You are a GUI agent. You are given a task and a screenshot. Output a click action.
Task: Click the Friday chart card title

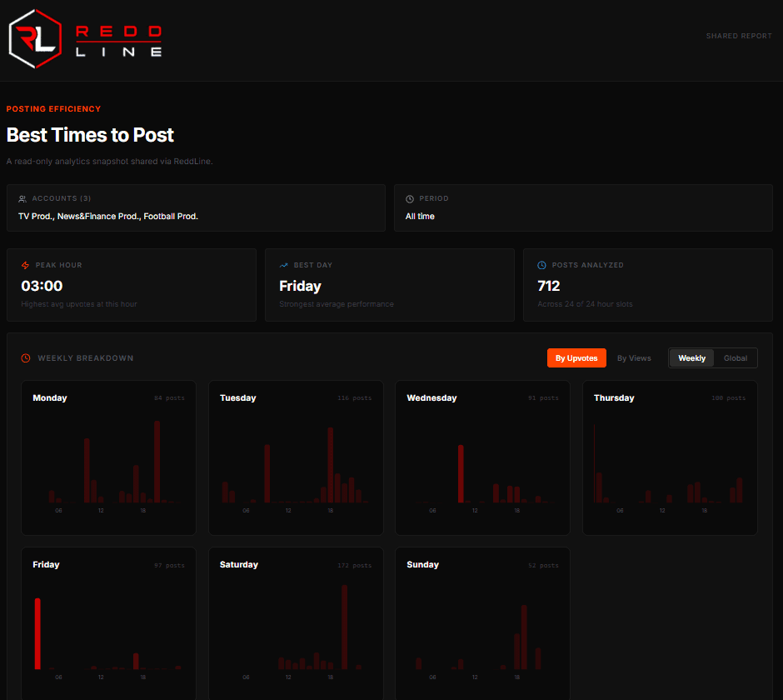46,565
